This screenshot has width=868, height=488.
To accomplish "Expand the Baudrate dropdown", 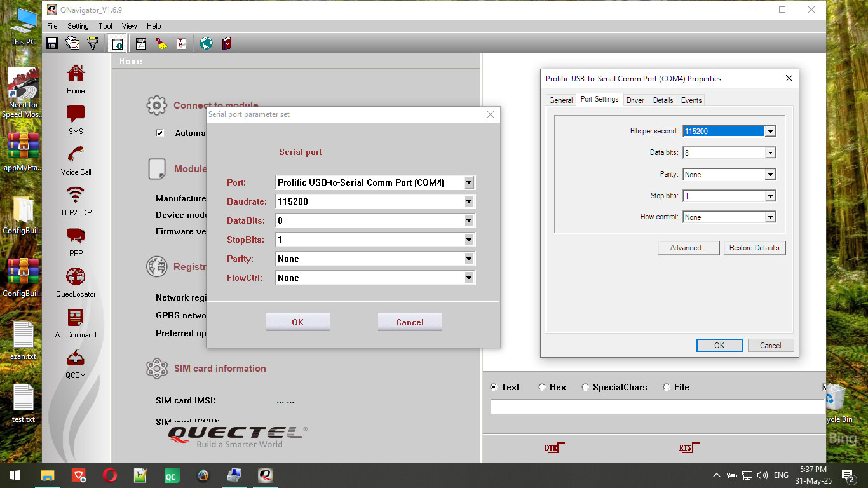I will 469,201.
